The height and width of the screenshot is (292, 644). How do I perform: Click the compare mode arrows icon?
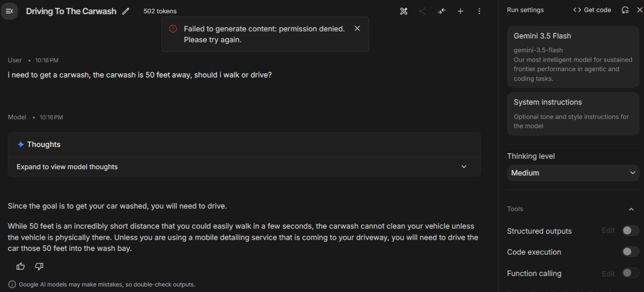pos(441,11)
